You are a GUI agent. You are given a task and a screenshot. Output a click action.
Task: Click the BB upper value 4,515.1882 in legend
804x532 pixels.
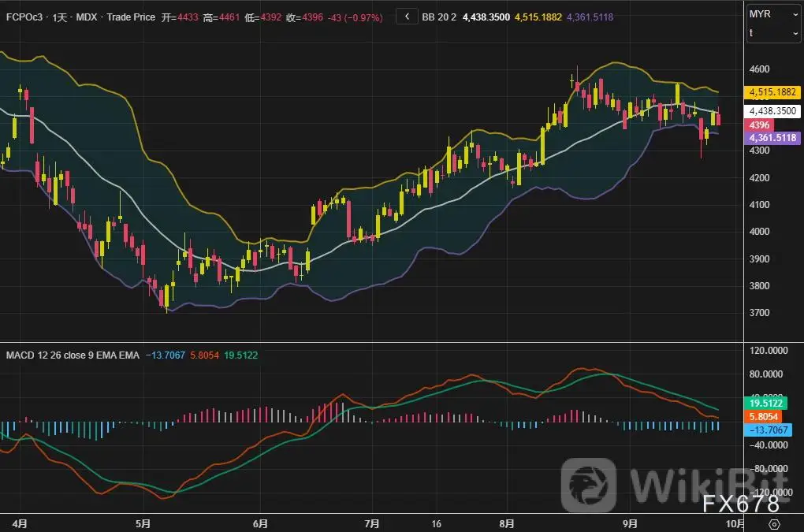(x=538, y=17)
